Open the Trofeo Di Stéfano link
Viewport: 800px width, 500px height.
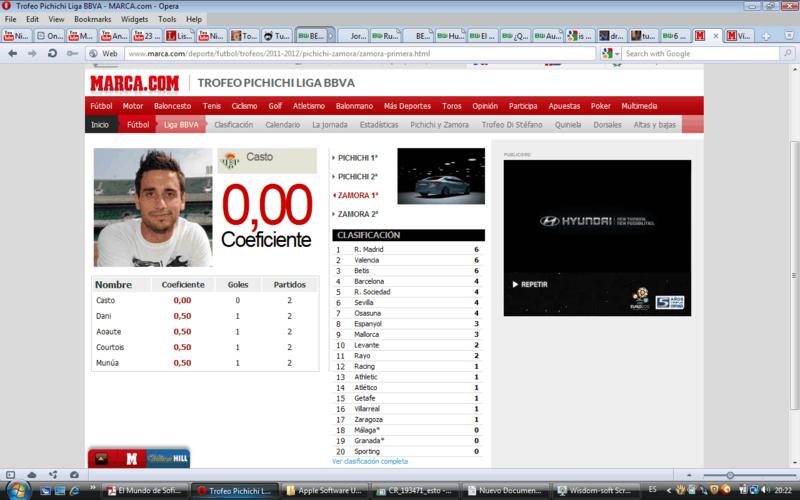[x=512, y=124]
